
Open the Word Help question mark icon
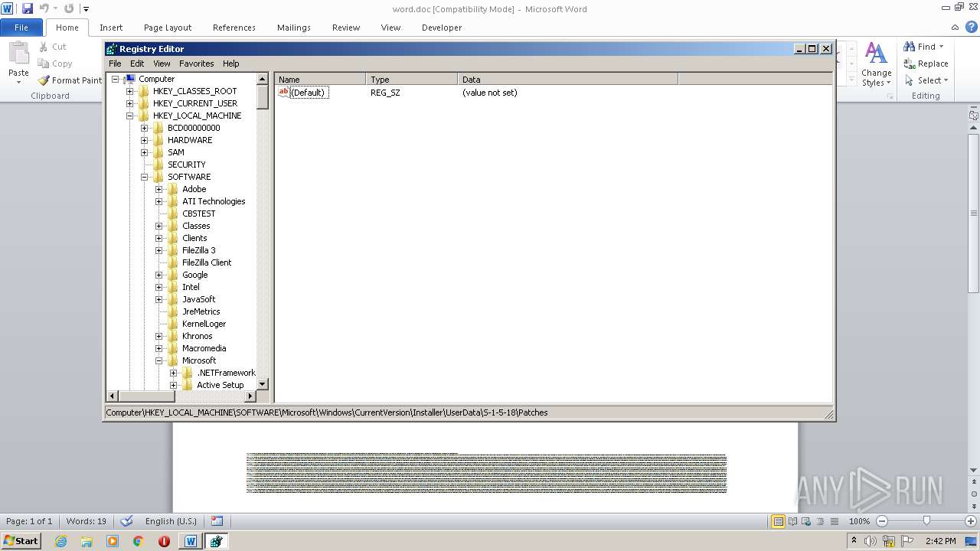tap(972, 27)
